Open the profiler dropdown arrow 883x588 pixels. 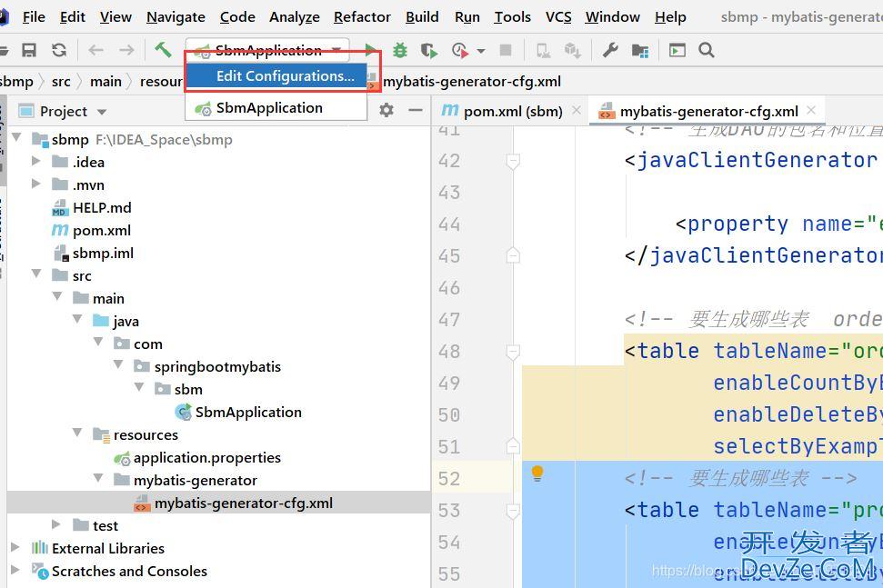(481, 51)
